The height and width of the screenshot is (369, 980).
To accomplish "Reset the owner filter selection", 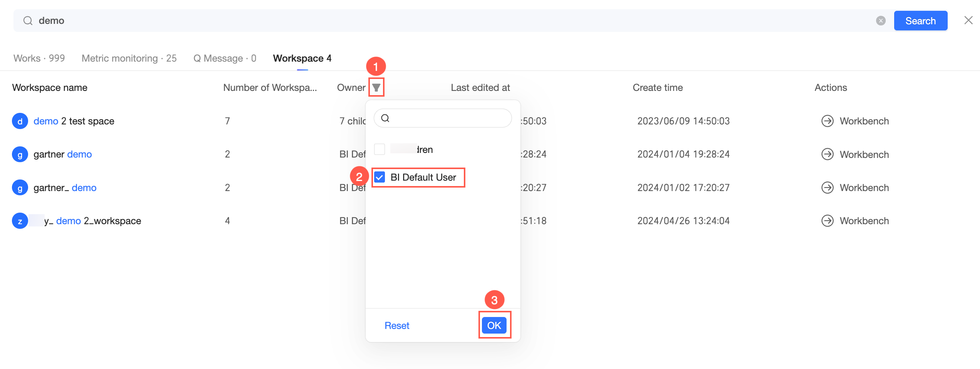I will [x=397, y=325].
